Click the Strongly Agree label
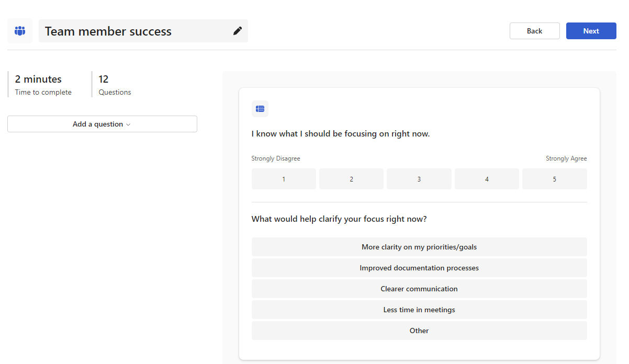629x364 pixels. (566, 158)
